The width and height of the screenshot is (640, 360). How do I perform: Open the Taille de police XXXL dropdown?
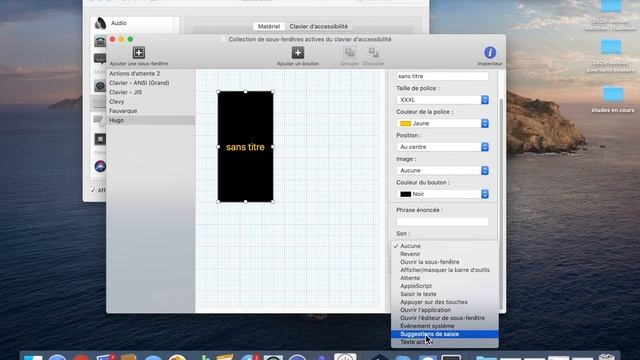tap(442, 100)
